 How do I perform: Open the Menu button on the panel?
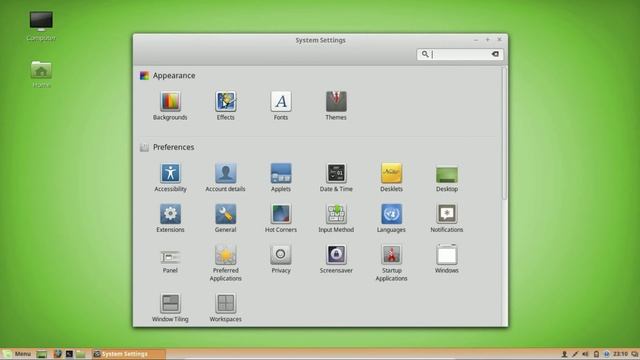click(x=17, y=354)
